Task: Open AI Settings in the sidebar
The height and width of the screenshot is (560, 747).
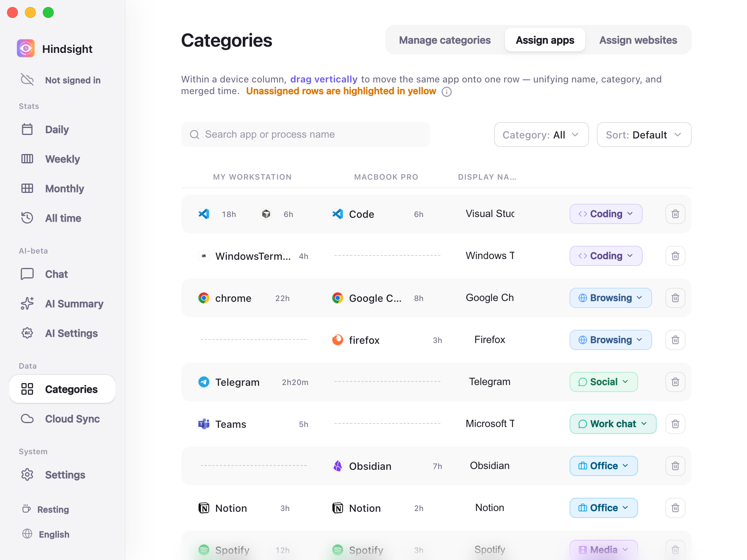Action: [62, 333]
